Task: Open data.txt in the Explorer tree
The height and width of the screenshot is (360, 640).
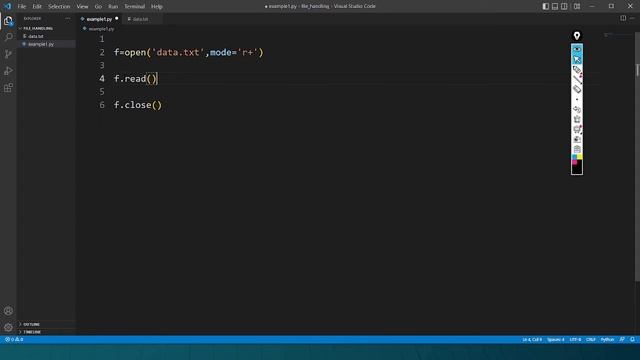Action: 46,36
